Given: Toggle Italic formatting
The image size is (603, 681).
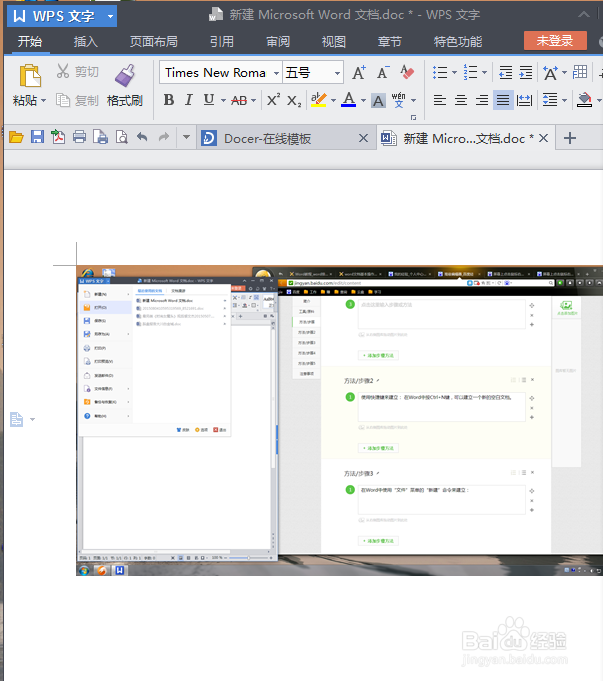Looking at the screenshot, I should (189, 100).
